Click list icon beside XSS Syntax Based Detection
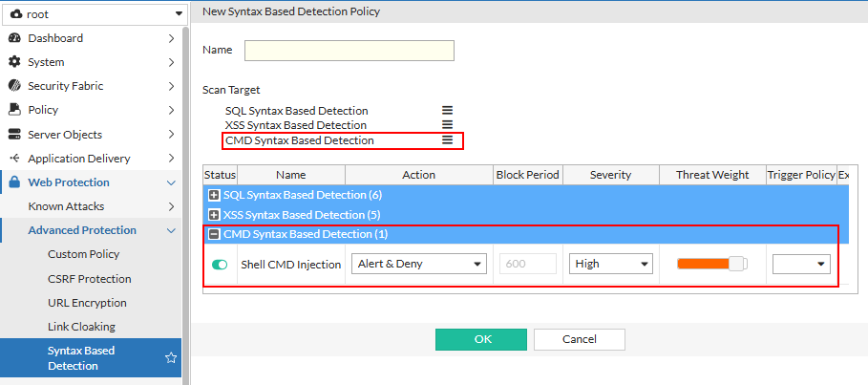The image size is (868, 385). 447,125
